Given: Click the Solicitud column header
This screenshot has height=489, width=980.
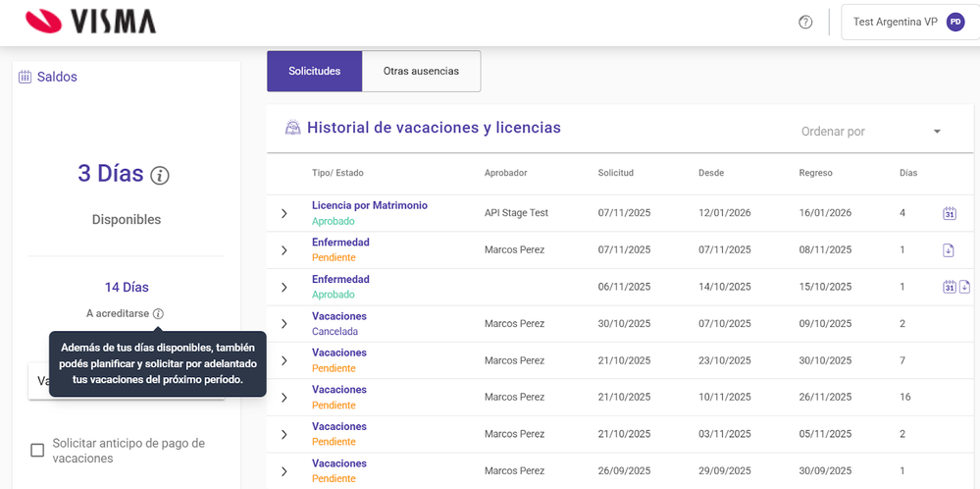Looking at the screenshot, I should point(616,173).
